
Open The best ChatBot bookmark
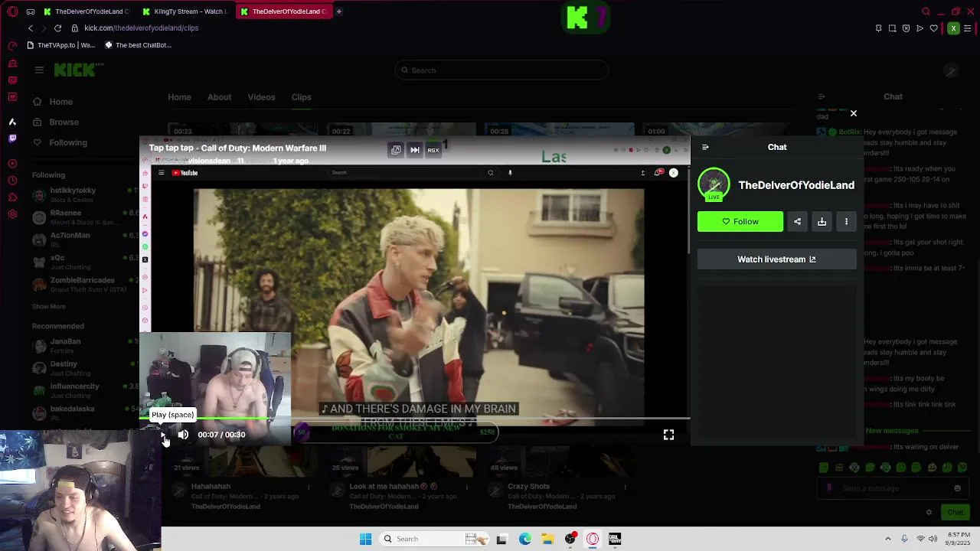138,45
